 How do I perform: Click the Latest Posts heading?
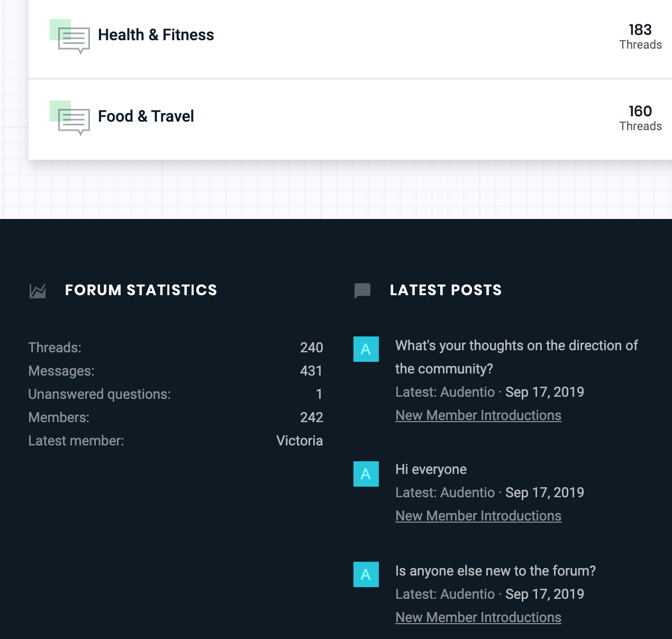coord(446,290)
